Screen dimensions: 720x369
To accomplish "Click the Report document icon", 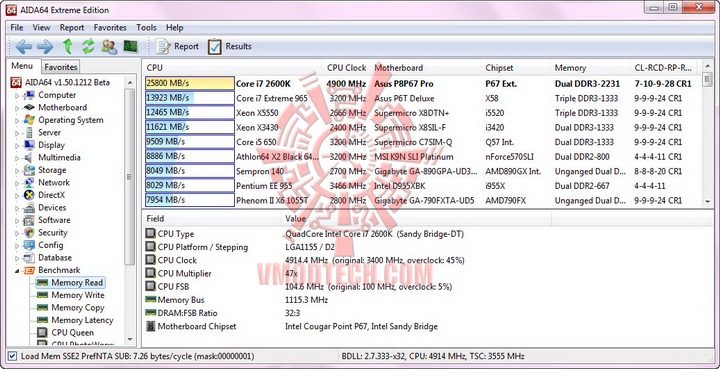I will point(163,46).
